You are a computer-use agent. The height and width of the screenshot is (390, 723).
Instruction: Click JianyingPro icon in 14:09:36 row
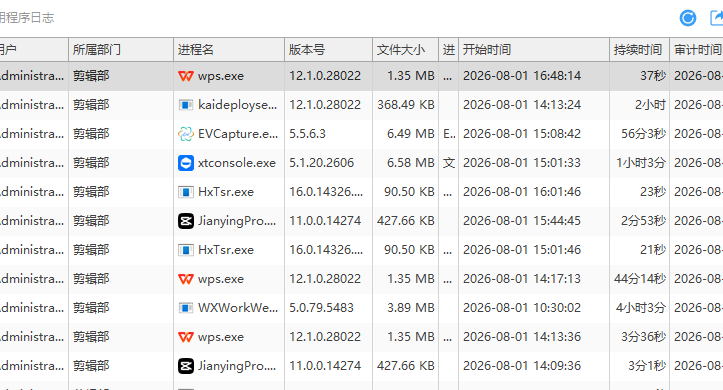tap(186, 366)
